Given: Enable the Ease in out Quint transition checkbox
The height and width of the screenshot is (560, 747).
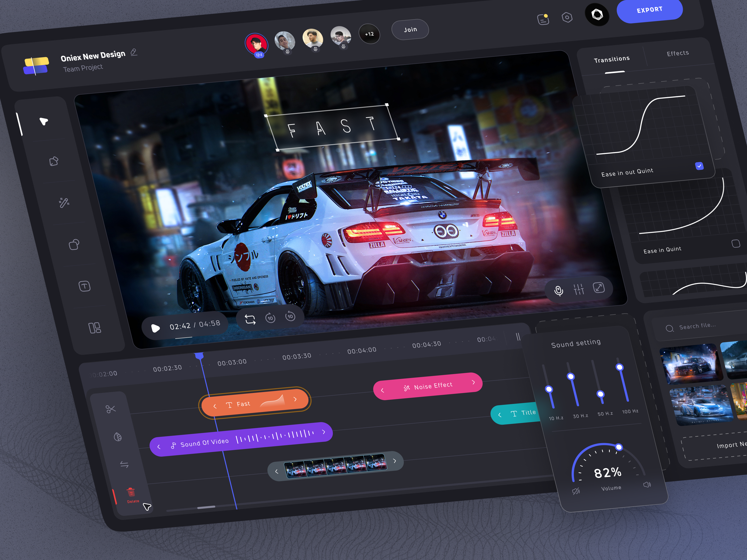Looking at the screenshot, I should 699,166.
